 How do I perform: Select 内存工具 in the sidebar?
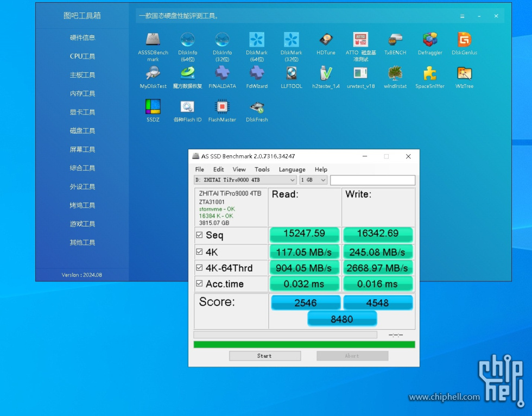click(83, 93)
